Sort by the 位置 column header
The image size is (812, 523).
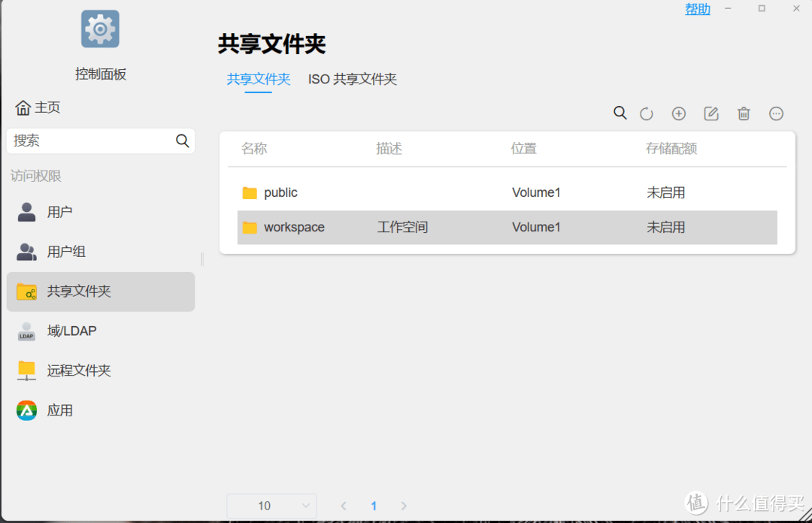pyautogui.click(x=523, y=149)
